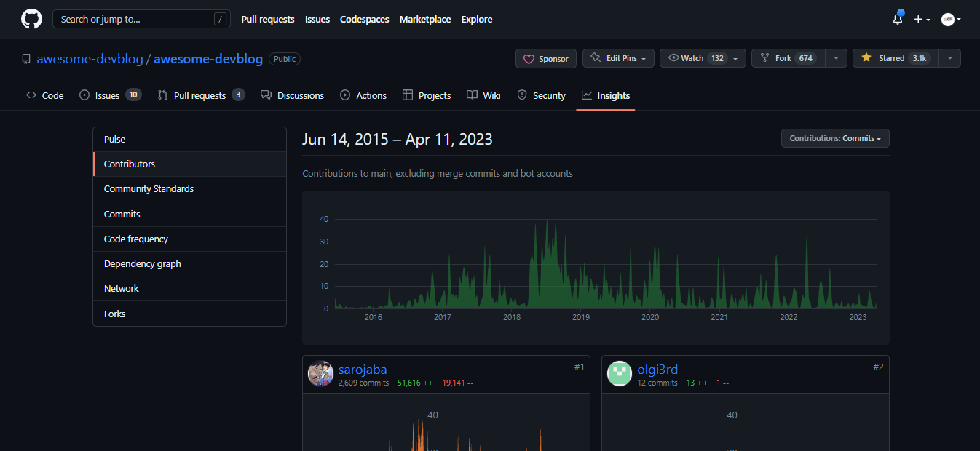
Task: Open Codespaces in top navigation
Action: [x=365, y=20]
